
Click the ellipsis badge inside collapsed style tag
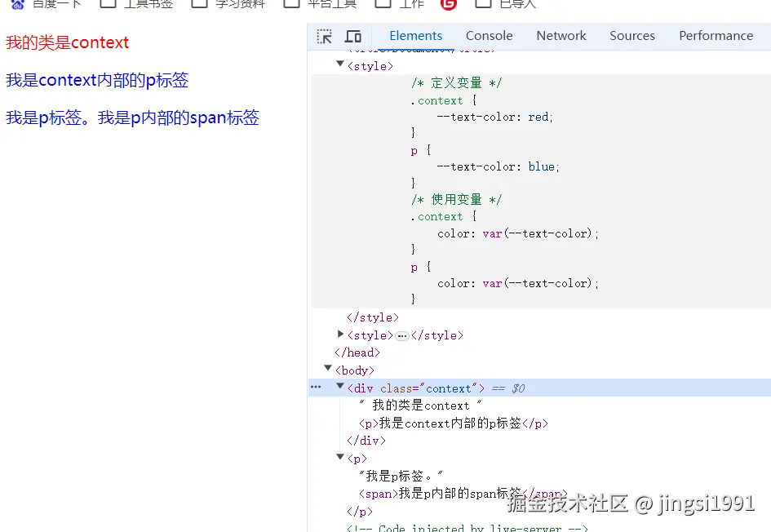click(402, 336)
